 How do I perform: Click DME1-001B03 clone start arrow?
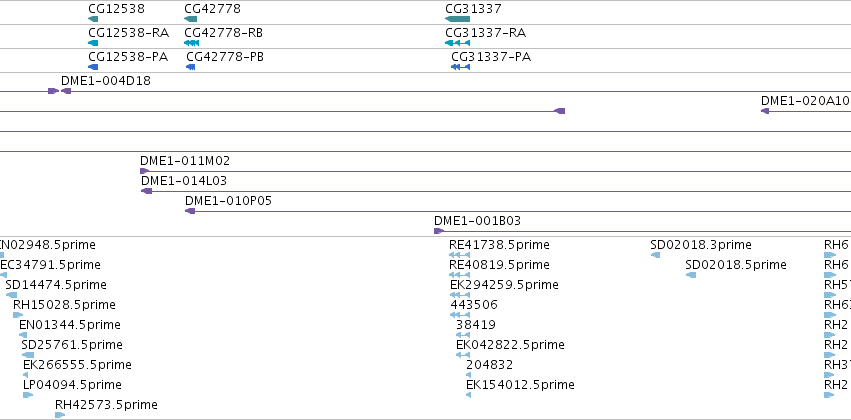tap(439, 231)
